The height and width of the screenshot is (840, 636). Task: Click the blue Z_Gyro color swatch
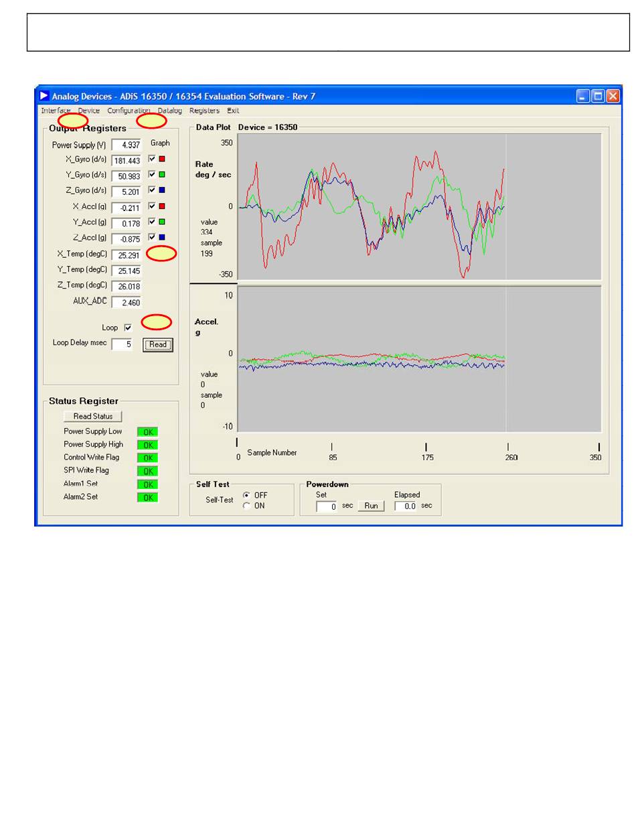[162, 190]
